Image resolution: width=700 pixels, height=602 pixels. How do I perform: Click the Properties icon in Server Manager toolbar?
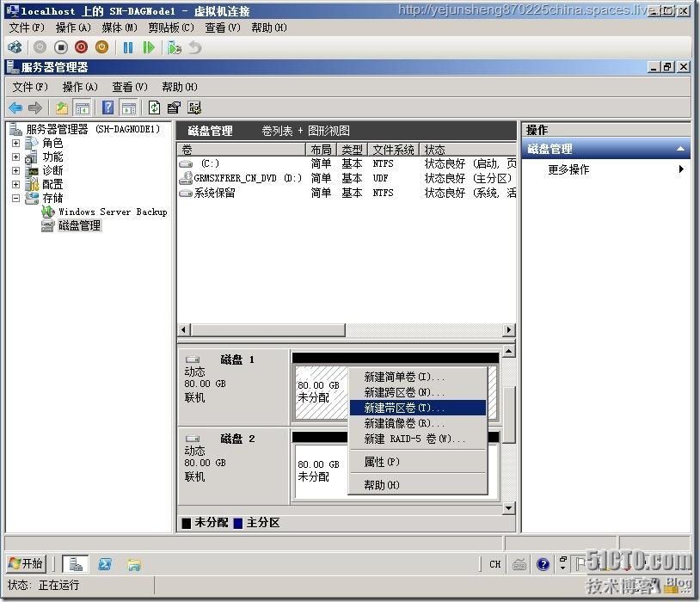pyautogui.click(x=173, y=107)
